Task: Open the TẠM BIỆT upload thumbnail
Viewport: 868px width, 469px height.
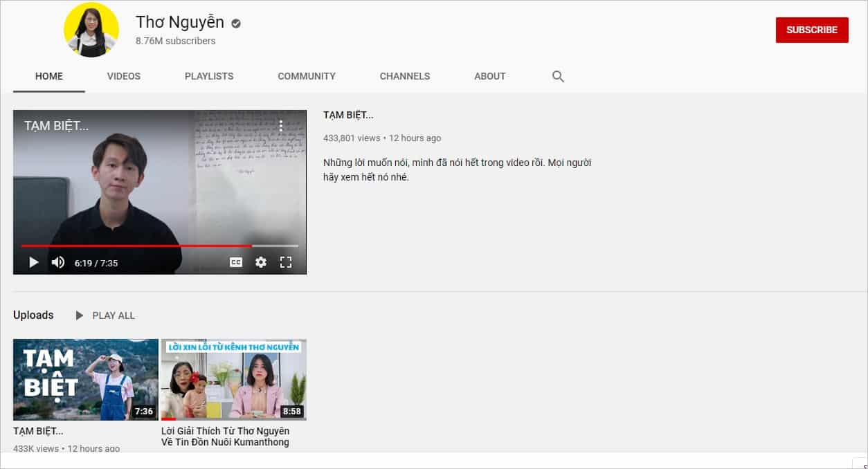Action: click(86, 380)
